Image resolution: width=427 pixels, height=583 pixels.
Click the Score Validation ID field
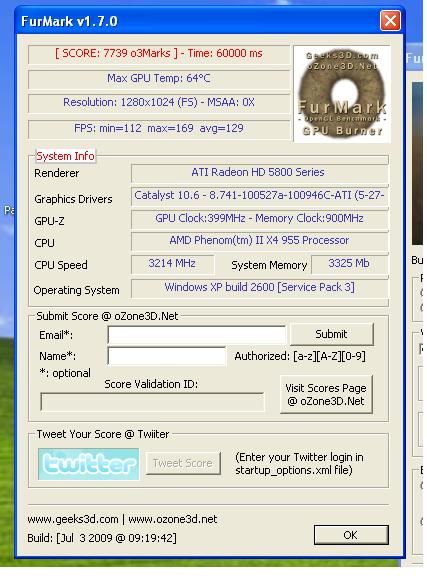(152, 402)
